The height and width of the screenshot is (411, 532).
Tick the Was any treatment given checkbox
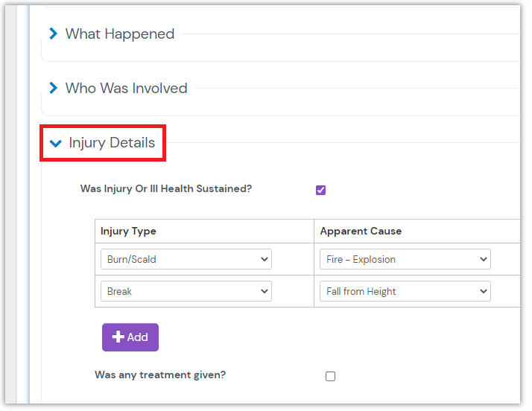[330, 376]
